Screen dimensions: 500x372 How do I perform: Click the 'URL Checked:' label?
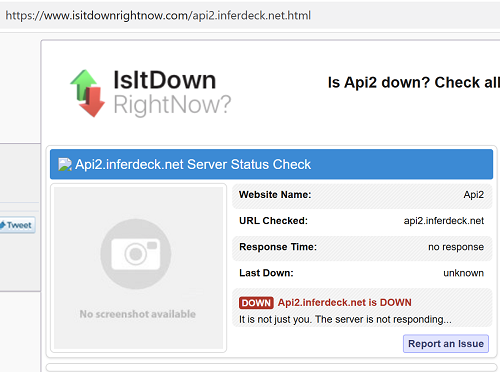(x=273, y=221)
